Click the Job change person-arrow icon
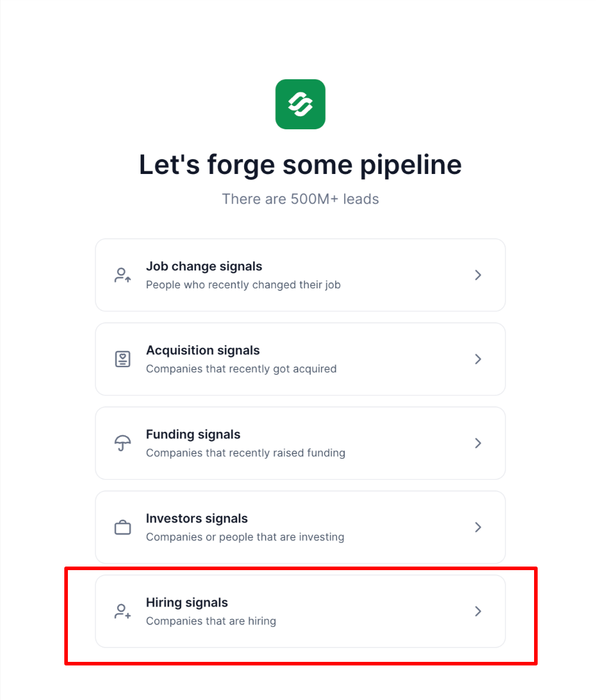Viewport: 596px width, 700px height. tap(123, 275)
